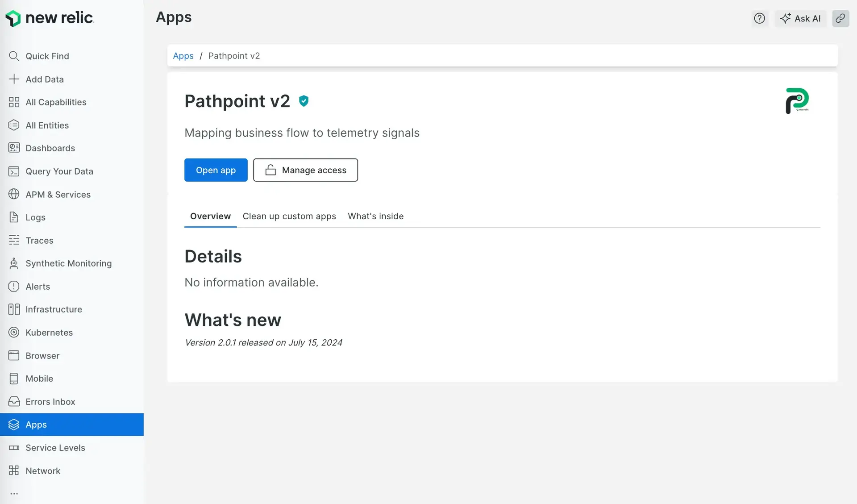Click the copy link icon in header
Screen dimensions: 857x504
coord(840,19)
